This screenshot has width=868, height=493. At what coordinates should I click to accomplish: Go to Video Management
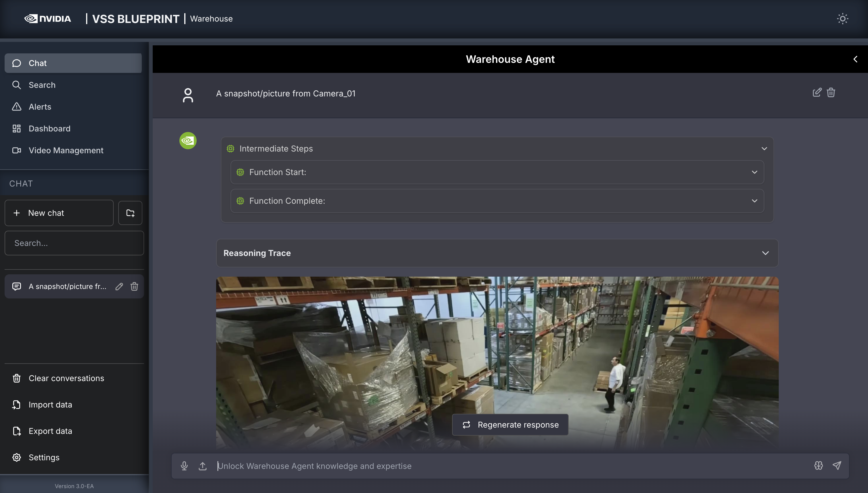pyautogui.click(x=66, y=150)
